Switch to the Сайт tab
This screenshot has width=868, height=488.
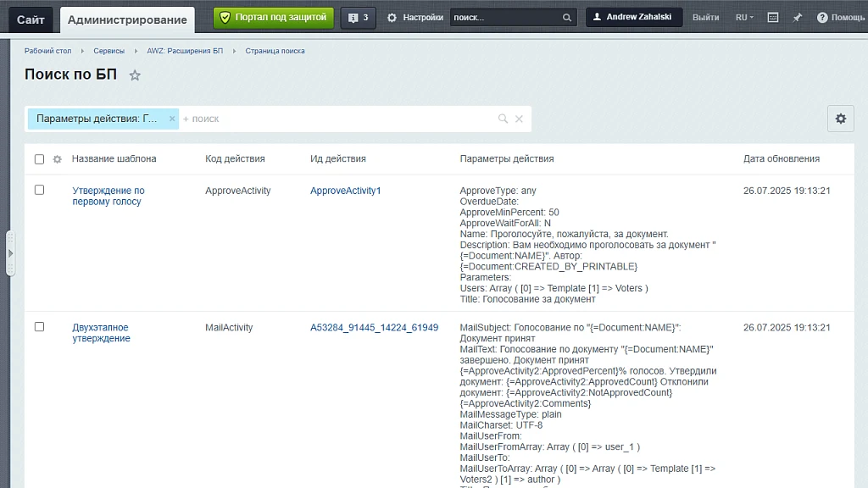point(31,20)
